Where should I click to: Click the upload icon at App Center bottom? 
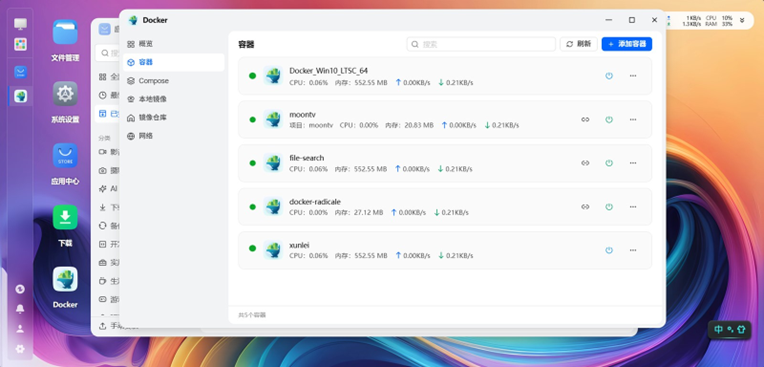click(102, 326)
